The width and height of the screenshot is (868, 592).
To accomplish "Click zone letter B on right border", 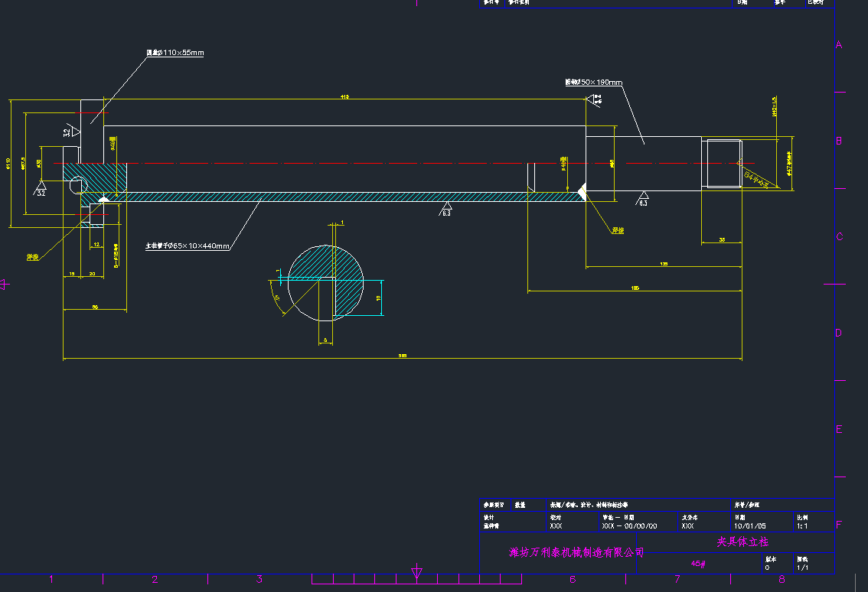I will click(839, 141).
